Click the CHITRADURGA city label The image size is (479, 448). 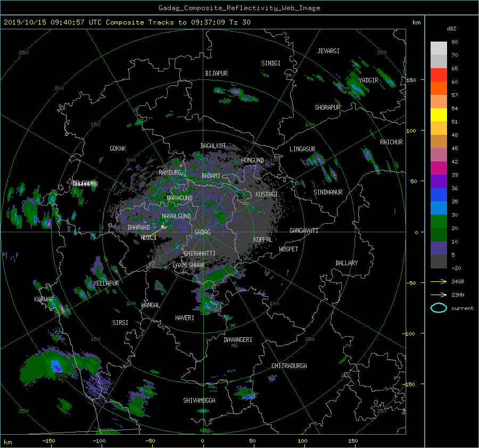[x=289, y=366]
